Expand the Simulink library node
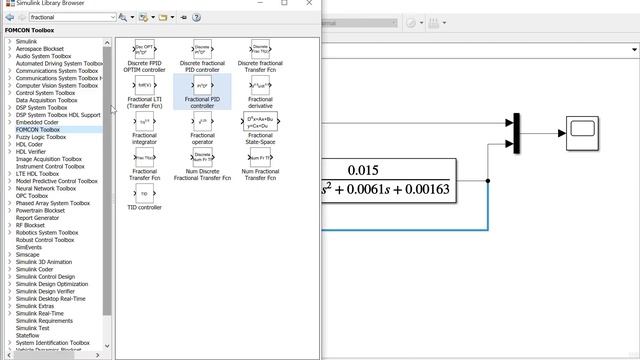 click(10, 42)
